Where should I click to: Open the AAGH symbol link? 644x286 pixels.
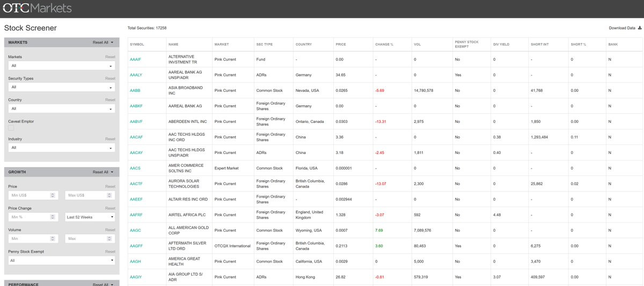point(135,262)
